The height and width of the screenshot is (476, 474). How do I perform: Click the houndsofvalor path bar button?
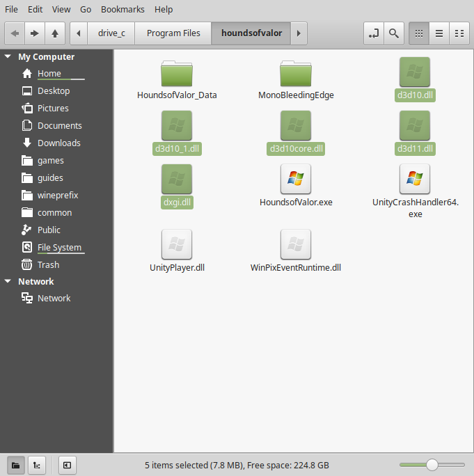pos(251,33)
